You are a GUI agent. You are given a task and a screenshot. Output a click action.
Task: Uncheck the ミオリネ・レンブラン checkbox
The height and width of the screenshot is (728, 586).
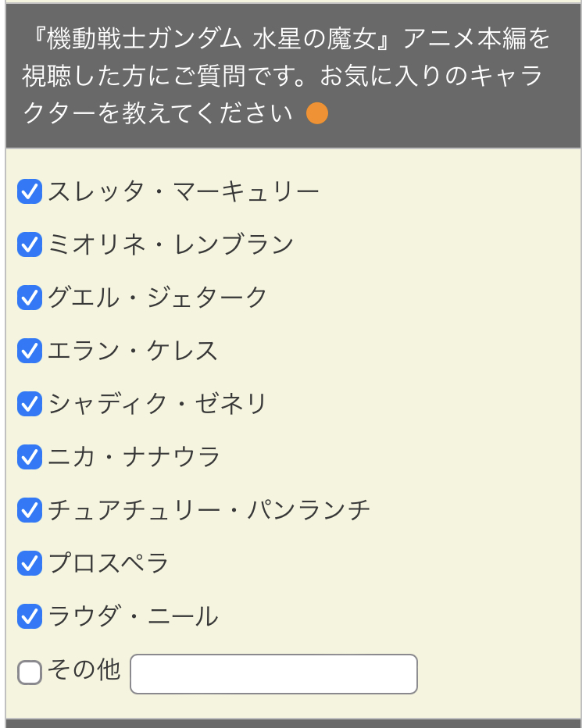(x=30, y=244)
